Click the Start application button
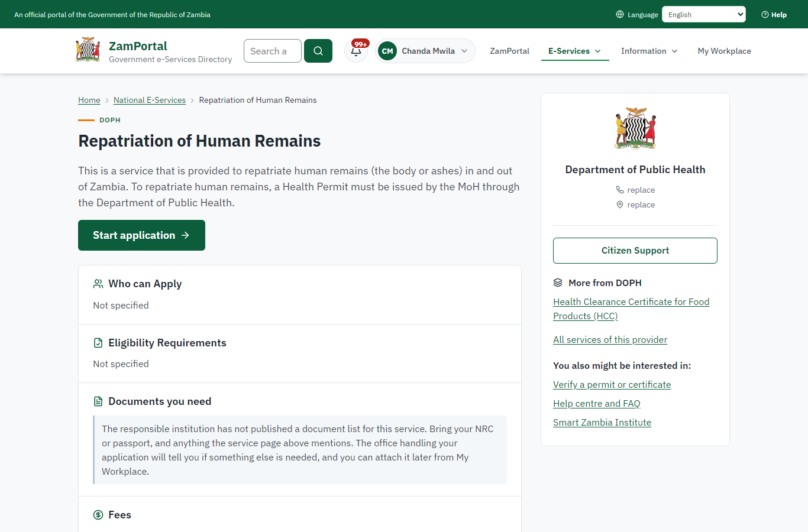 tap(141, 235)
